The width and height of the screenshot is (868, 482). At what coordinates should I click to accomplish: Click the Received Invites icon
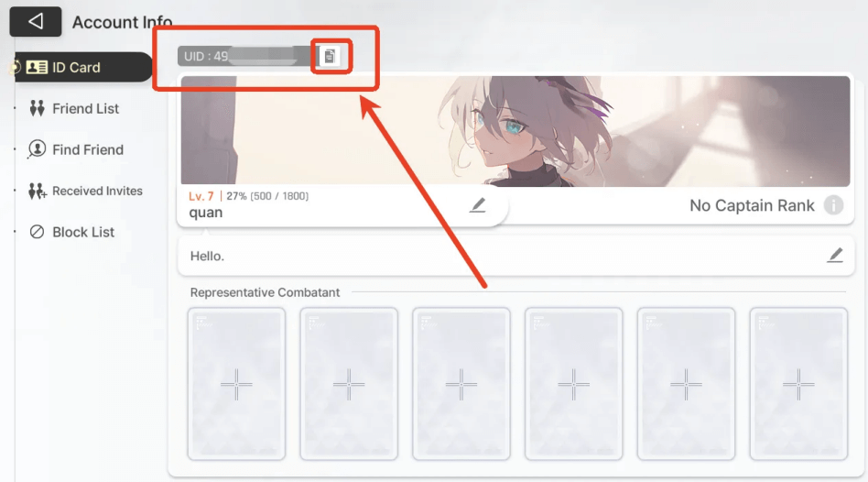(38, 192)
